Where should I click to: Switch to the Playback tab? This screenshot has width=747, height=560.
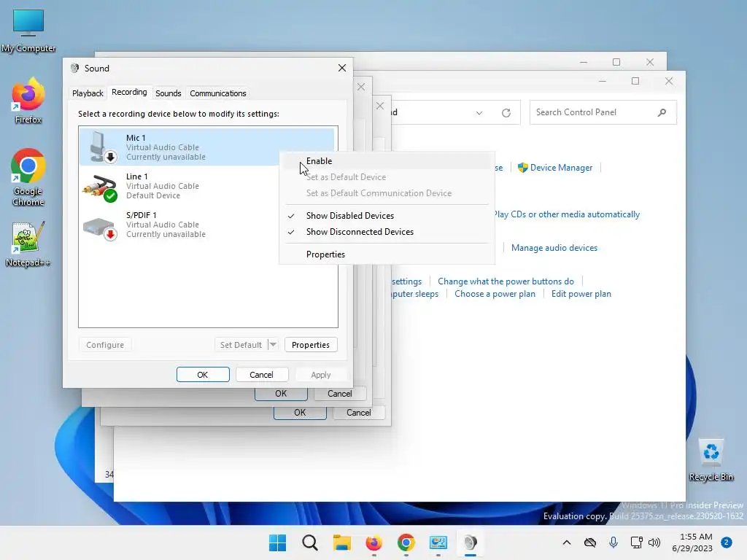88,93
